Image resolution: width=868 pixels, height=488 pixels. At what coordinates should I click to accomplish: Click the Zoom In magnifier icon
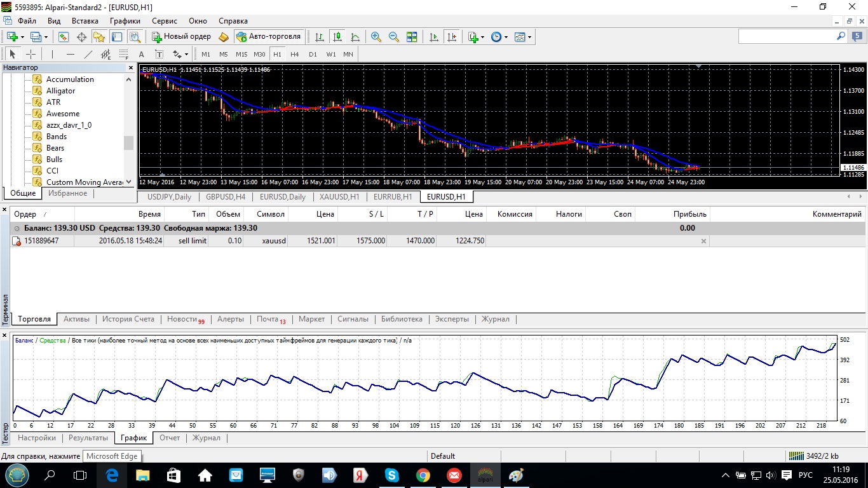pyautogui.click(x=376, y=37)
